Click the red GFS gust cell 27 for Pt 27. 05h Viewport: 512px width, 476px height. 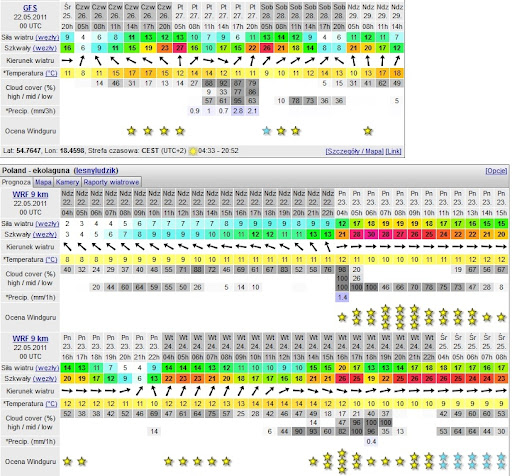pos(180,48)
